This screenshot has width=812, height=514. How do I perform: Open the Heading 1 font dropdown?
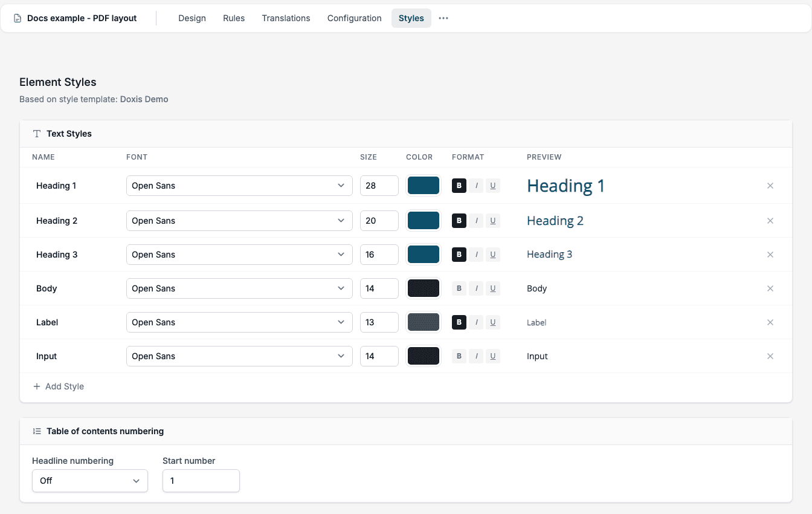239,186
